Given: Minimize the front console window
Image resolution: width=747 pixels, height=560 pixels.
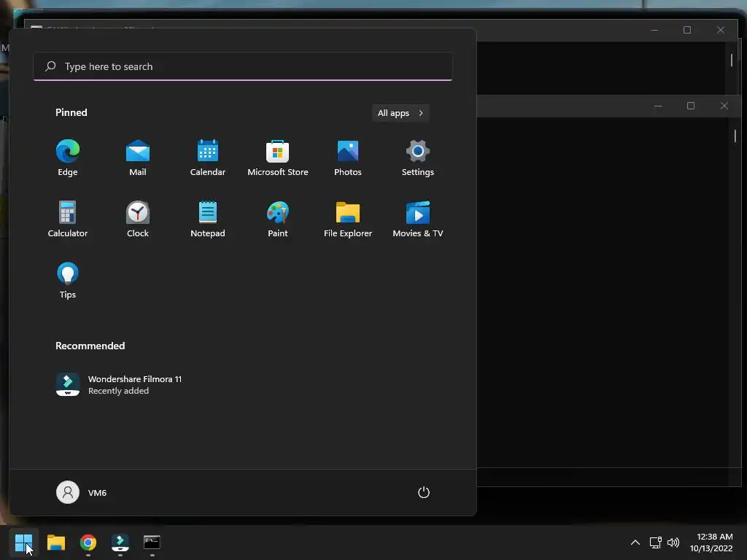Looking at the screenshot, I should pyautogui.click(x=658, y=106).
